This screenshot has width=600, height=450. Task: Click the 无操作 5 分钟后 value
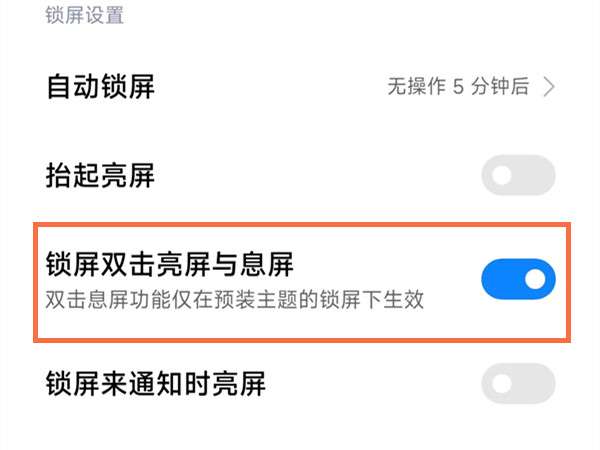point(459,87)
